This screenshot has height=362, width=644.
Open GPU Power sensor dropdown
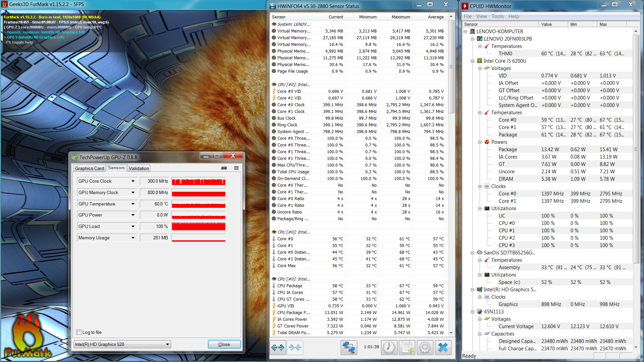click(x=133, y=215)
